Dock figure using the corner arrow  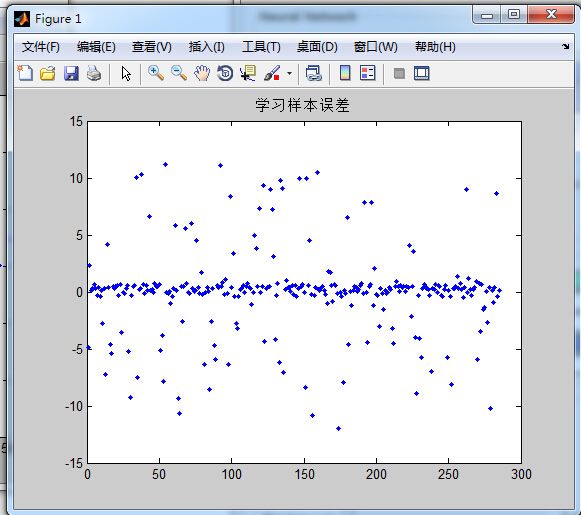[x=565, y=47]
